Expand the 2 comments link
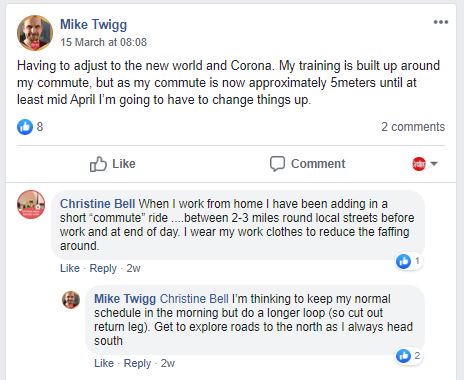Image resolution: width=464 pixels, height=380 pixels. 413,127
